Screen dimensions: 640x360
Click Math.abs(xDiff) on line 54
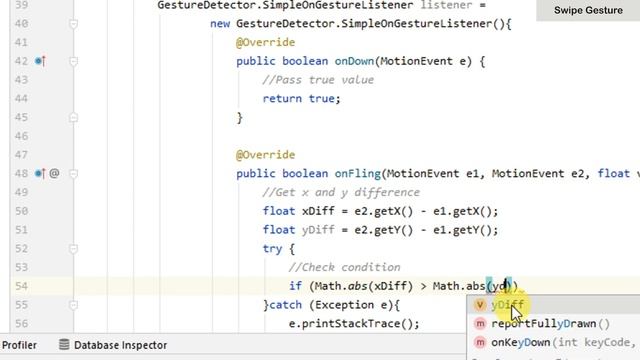364,286
